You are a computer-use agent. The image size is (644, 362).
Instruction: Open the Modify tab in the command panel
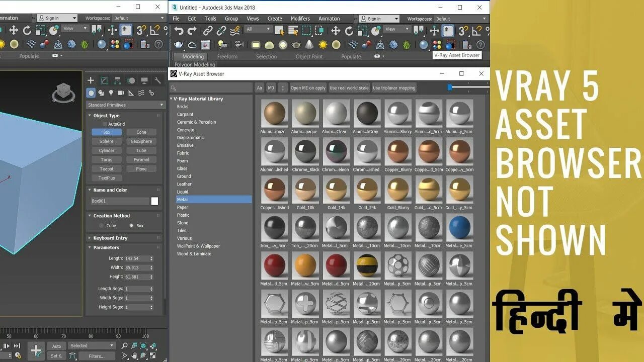(x=104, y=80)
